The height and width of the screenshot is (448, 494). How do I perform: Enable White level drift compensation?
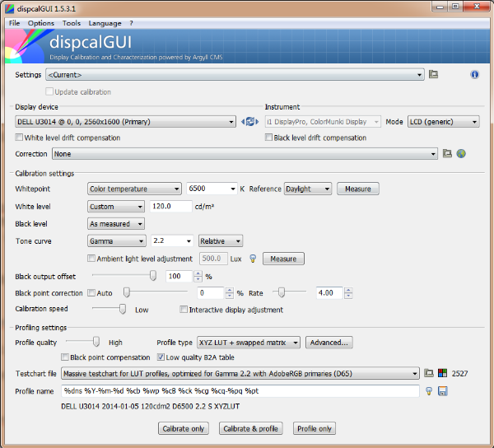[x=20, y=138]
